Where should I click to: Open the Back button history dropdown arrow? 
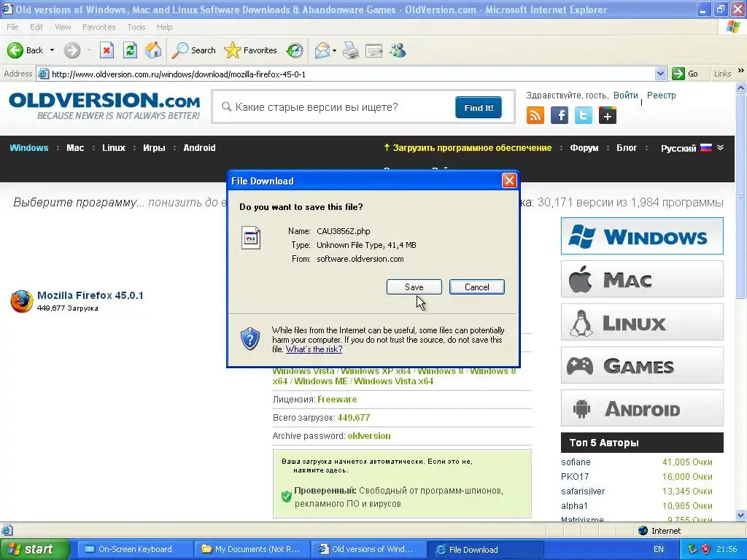point(52,50)
